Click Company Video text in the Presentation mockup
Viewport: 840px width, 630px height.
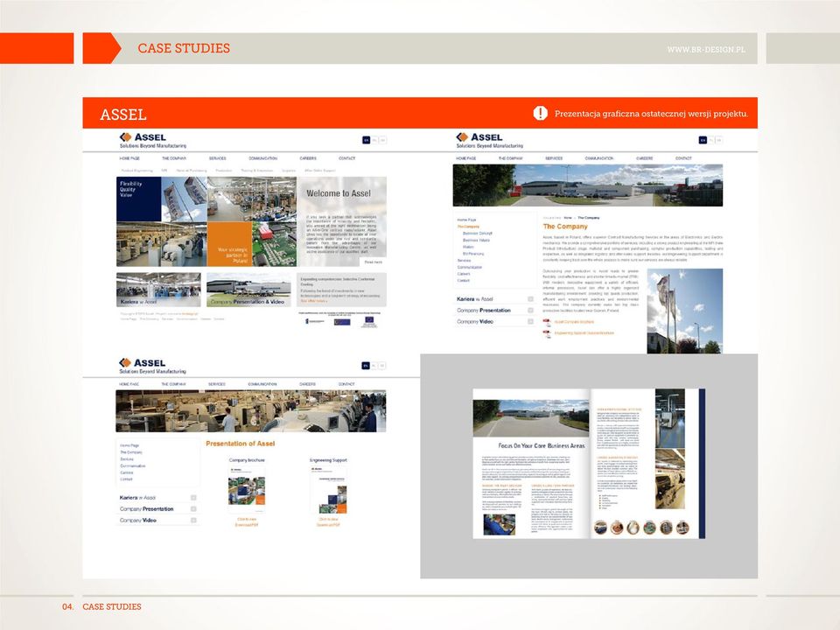pyautogui.click(x=138, y=520)
